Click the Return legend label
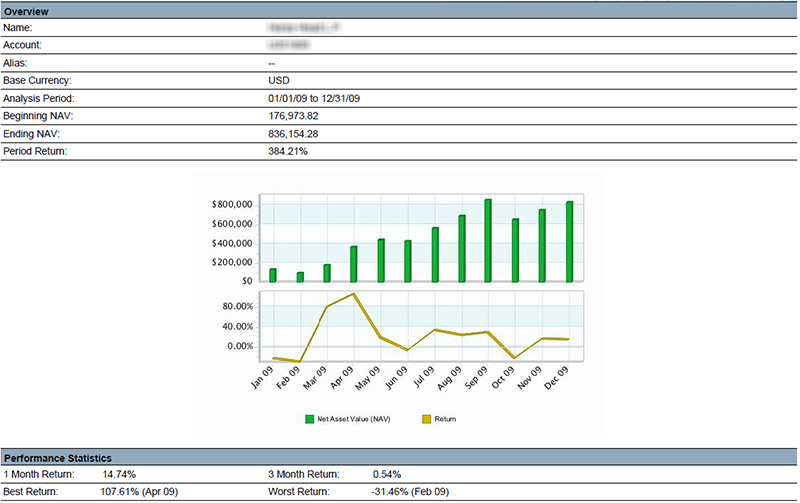 [445, 419]
